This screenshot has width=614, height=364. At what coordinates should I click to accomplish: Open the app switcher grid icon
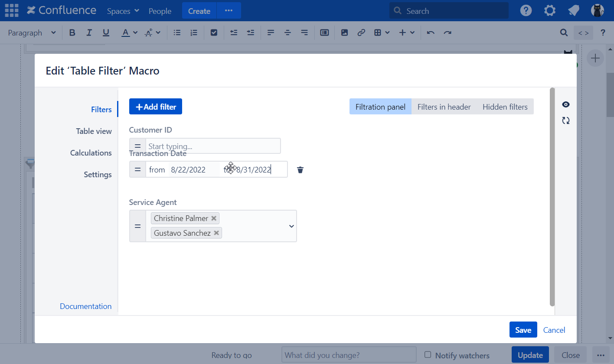[x=11, y=11]
